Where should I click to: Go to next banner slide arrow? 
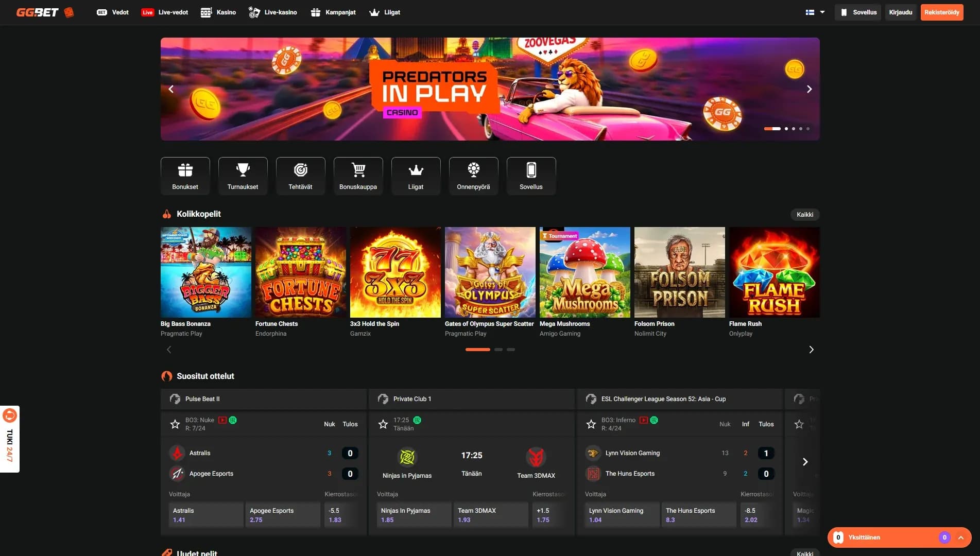pyautogui.click(x=809, y=89)
